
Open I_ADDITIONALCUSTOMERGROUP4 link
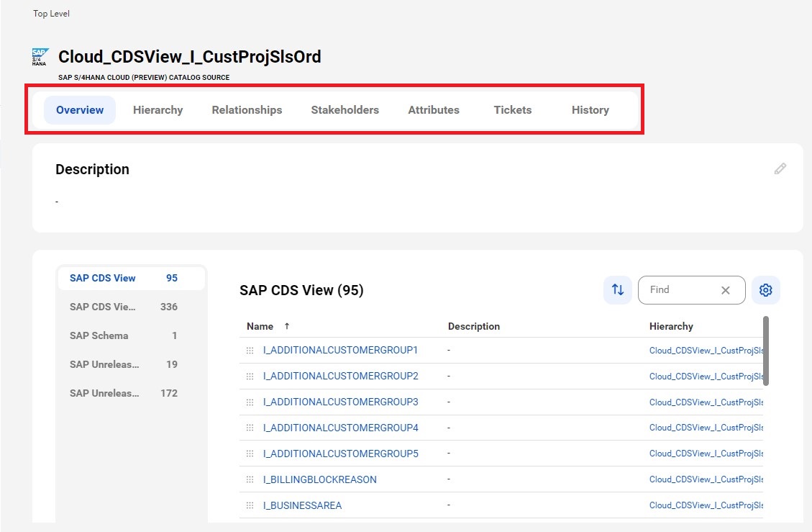coord(341,428)
